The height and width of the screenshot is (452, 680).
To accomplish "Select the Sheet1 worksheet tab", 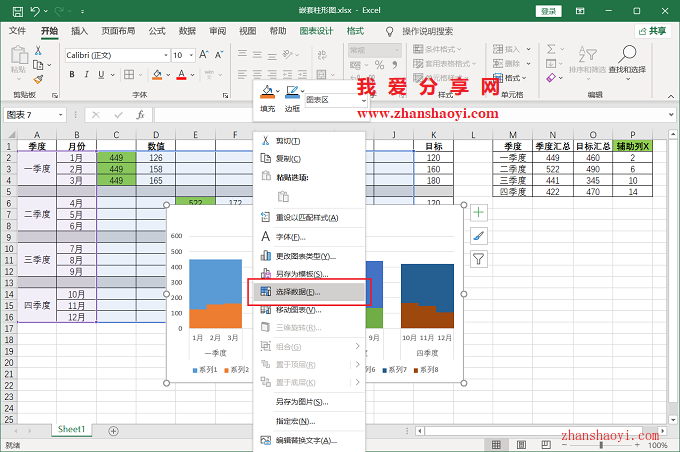I will 72,429.
